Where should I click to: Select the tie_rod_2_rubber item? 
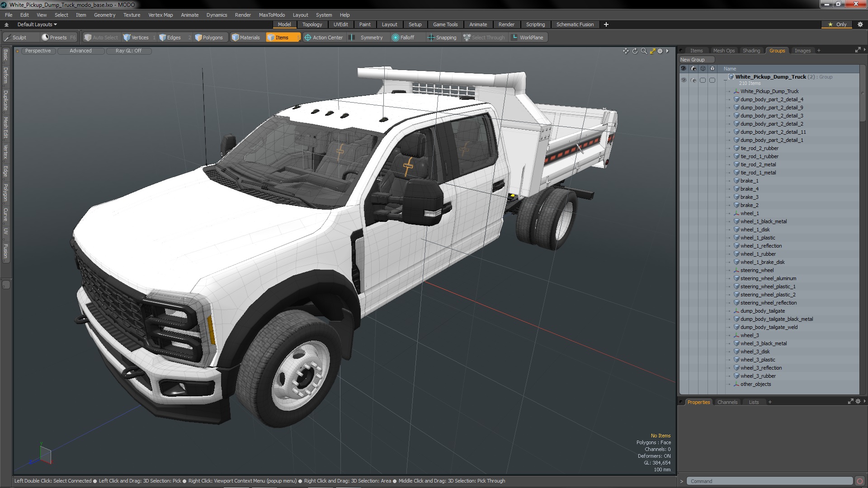click(759, 148)
